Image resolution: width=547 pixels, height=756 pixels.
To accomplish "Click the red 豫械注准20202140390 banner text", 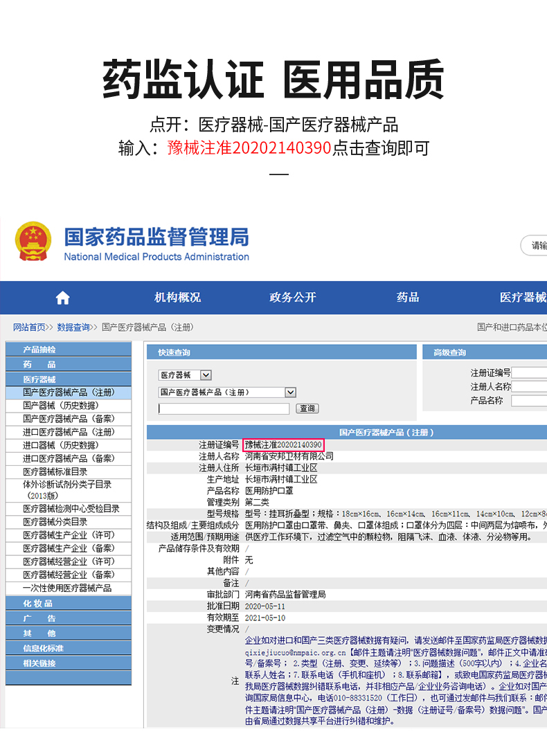I will tap(249, 148).
